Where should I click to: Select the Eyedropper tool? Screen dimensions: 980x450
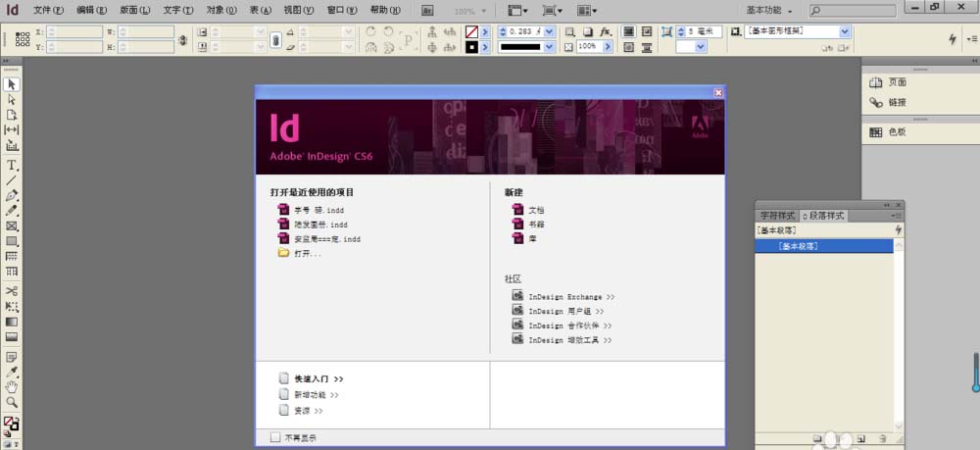pyautogui.click(x=11, y=373)
